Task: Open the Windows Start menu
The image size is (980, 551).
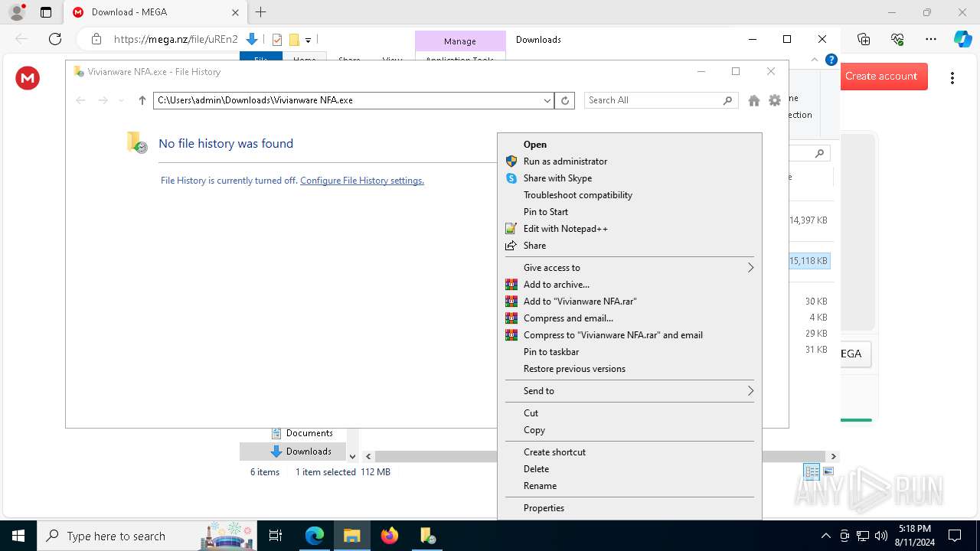Action: pos(18,536)
